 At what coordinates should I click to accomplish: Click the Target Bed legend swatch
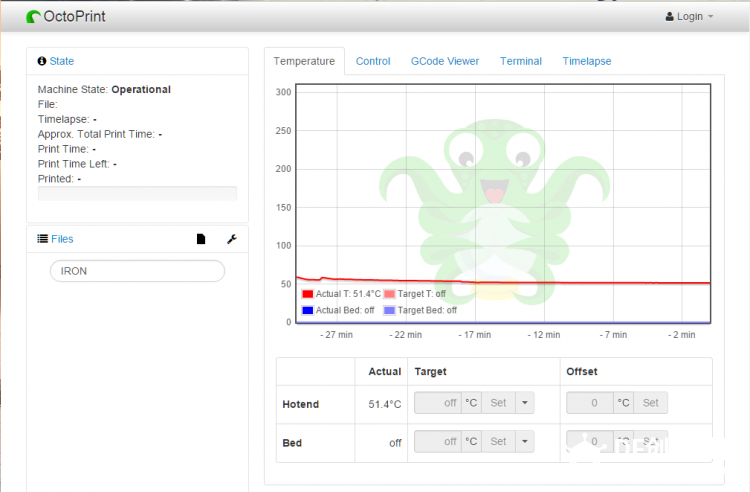click(390, 310)
